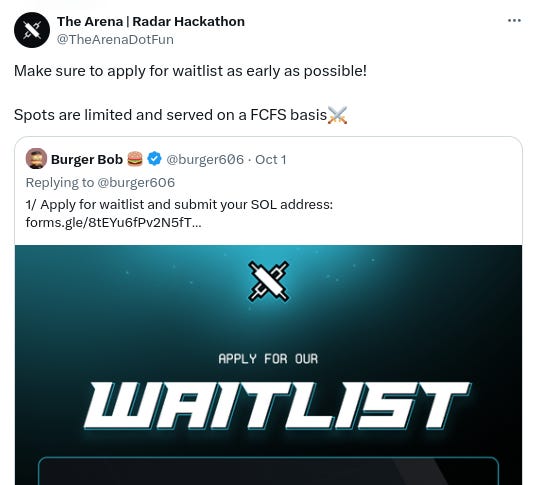535x485 pixels.
Task: Open the WAITLIST banner image
Action: pyautogui.click(x=269, y=365)
